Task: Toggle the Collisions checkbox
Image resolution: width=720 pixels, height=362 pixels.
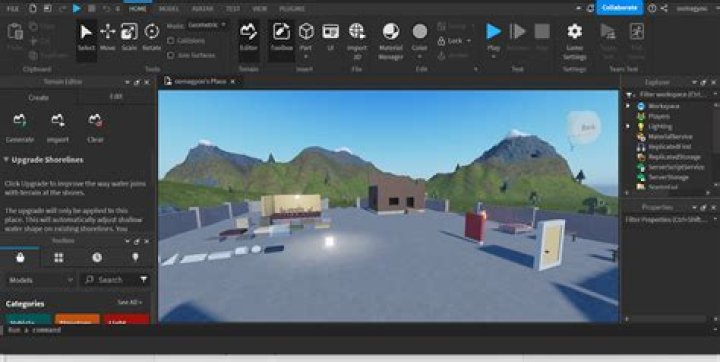Action: (171, 41)
